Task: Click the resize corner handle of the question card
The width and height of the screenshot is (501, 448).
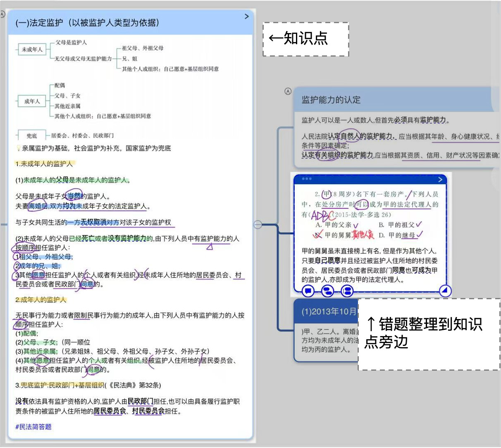Action: (x=444, y=291)
